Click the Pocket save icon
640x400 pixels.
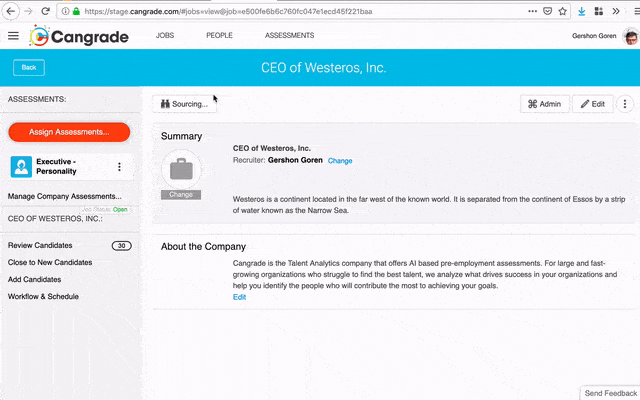pyautogui.click(x=547, y=11)
